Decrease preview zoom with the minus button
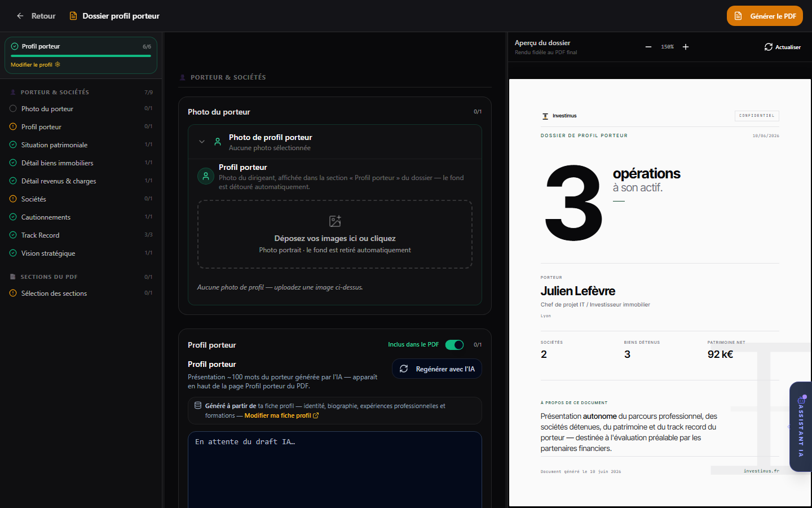This screenshot has height=508, width=812. coord(648,47)
